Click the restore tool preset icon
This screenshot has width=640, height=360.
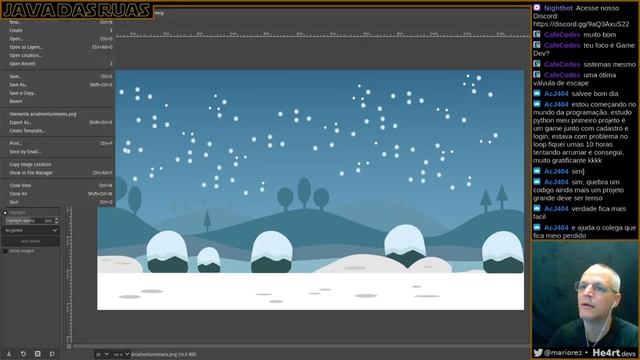[x=23, y=354]
